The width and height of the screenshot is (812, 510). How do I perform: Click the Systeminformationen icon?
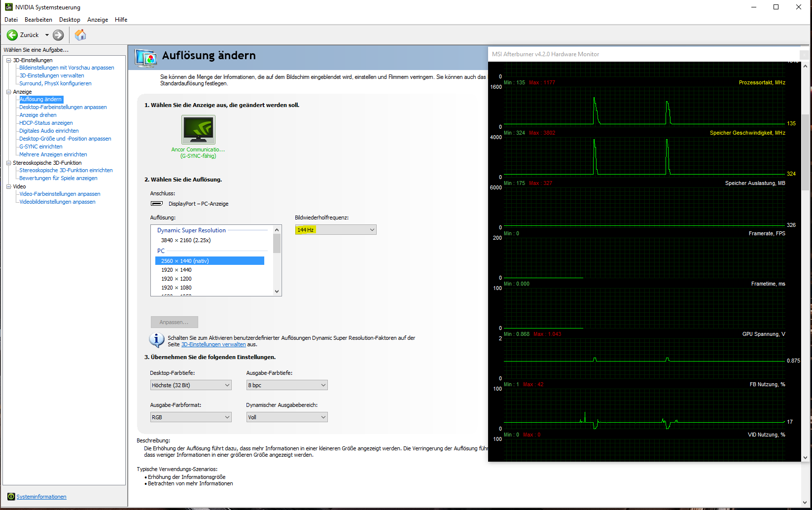click(11, 496)
